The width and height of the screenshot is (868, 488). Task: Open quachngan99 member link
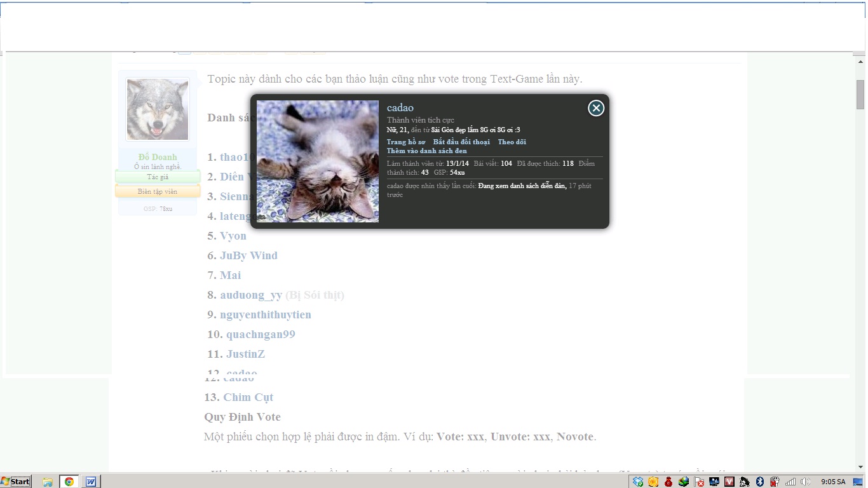(x=261, y=334)
